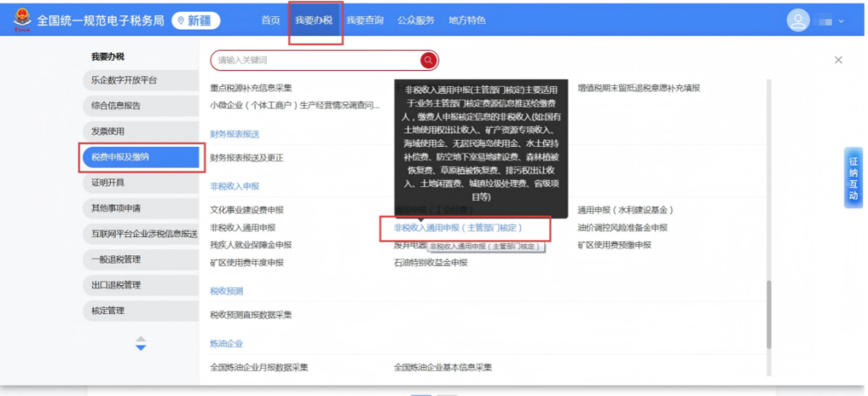This screenshot has height=396, width=868.
Task: Select 税费申报及缴纳 in sidebar
Action: (x=141, y=157)
